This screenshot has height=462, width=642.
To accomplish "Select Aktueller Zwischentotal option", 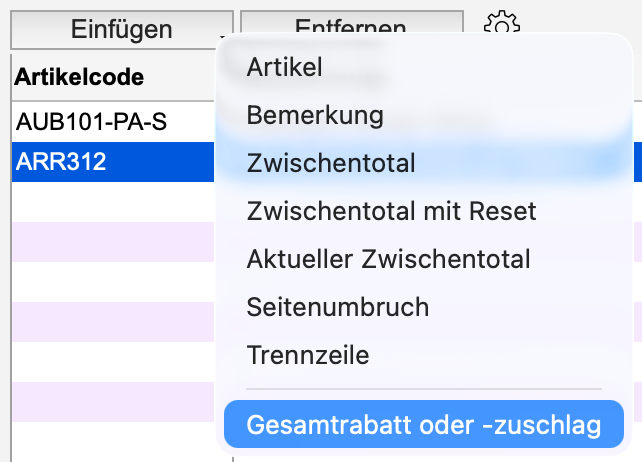I will [388, 259].
